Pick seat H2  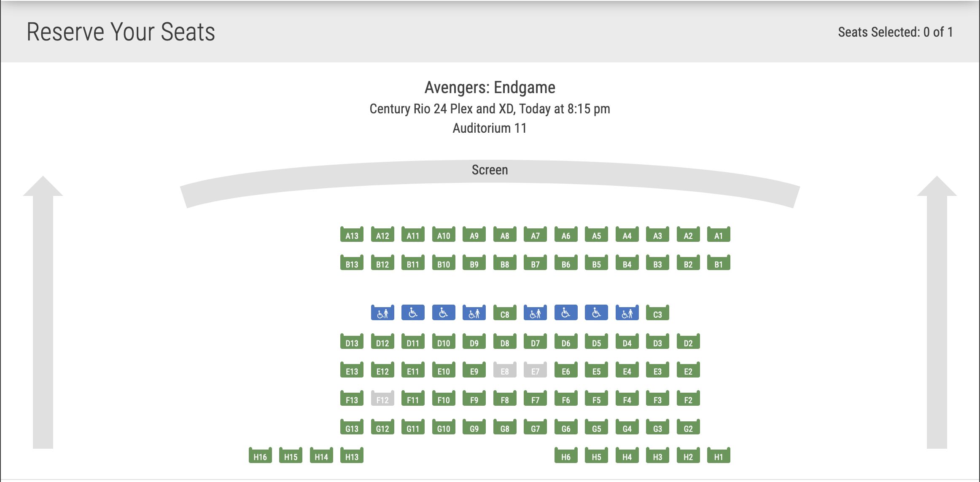[688, 455]
